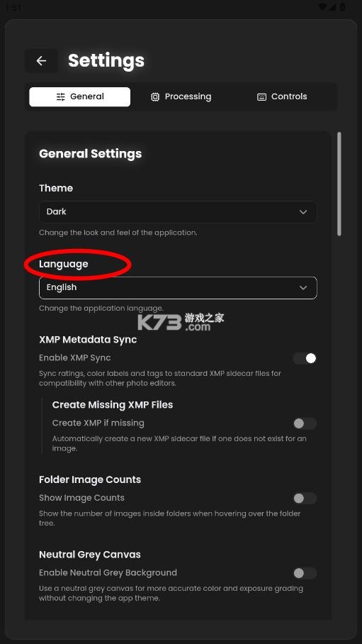
Task: Click the General Settings heading
Action: point(90,154)
